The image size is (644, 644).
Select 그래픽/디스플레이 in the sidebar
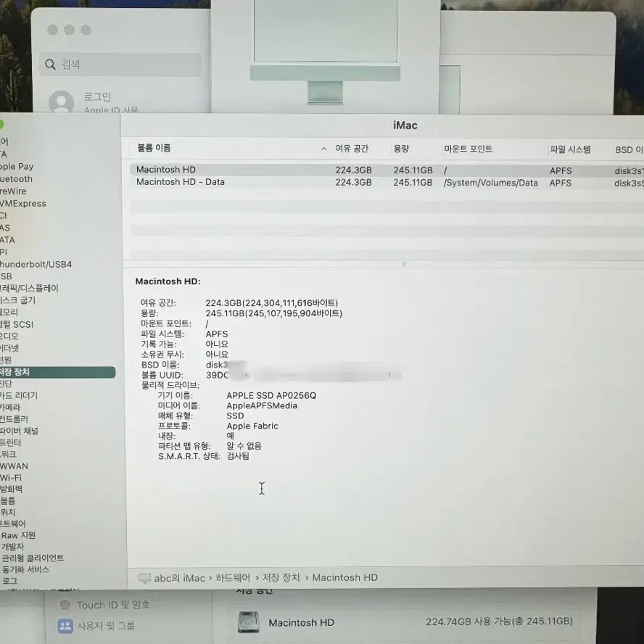(x=29, y=289)
